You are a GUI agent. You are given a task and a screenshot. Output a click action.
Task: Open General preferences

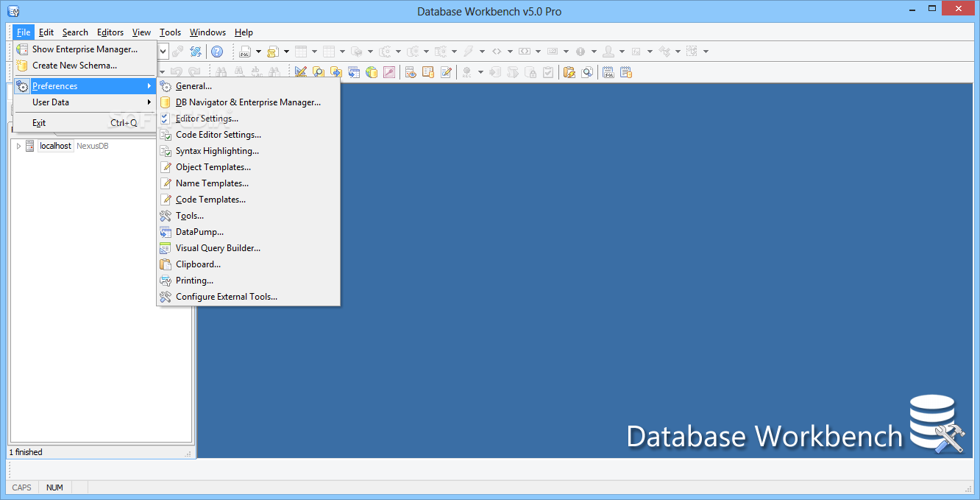(x=248, y=86)
